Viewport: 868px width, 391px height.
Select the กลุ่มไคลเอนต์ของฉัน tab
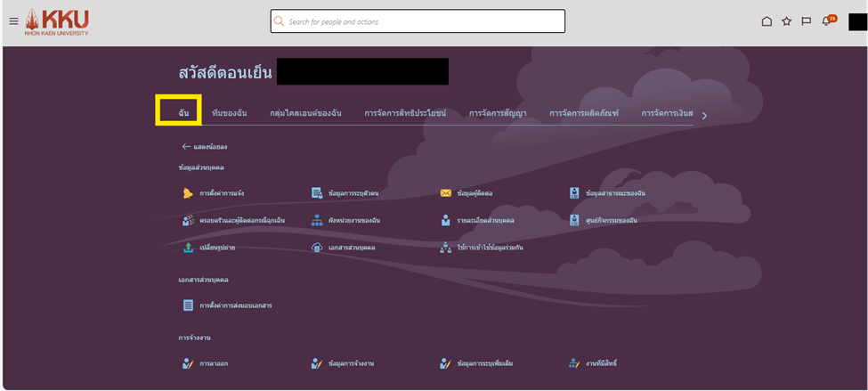click(305, 113)
